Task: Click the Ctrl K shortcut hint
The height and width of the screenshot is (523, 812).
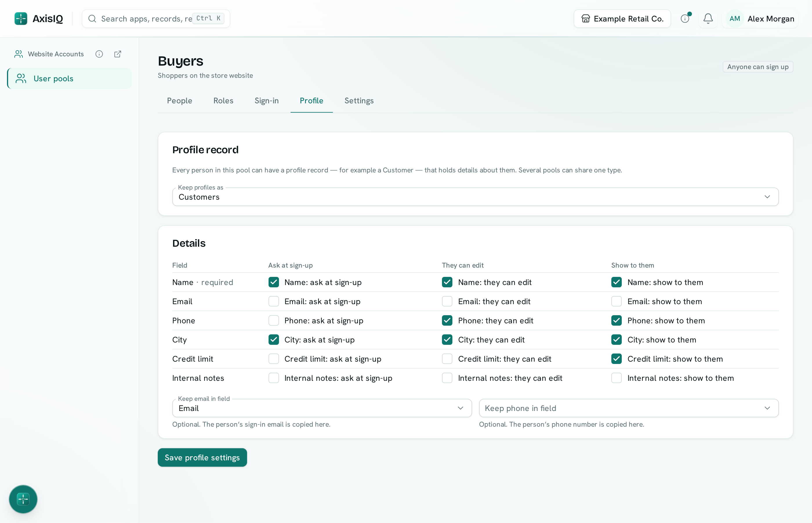Action: pos(208,18)
